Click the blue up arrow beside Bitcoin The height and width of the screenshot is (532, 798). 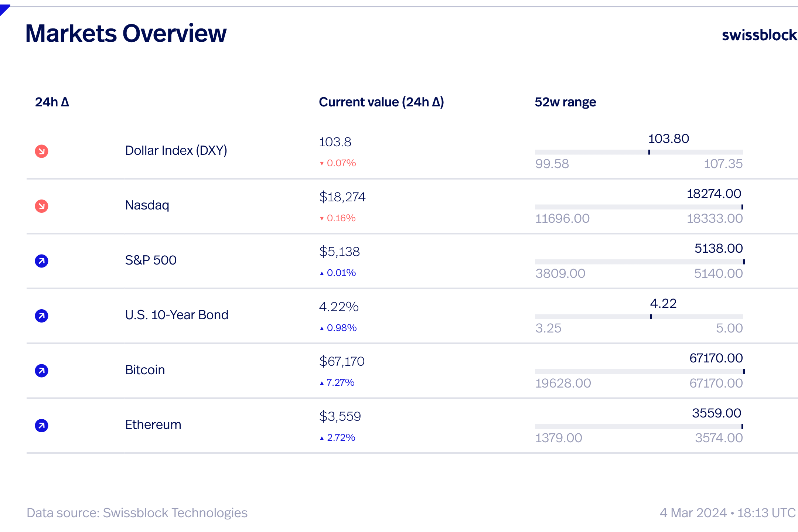coord(41,371)
